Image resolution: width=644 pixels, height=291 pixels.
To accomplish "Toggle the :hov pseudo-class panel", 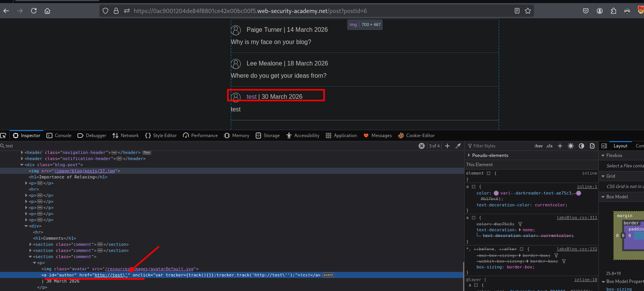I will pos(538,146).
